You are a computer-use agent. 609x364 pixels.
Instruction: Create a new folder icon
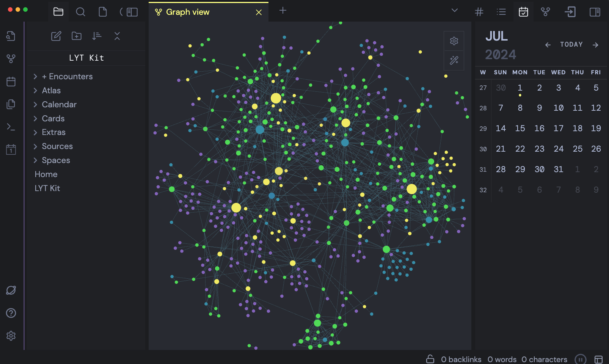point(77,36)
